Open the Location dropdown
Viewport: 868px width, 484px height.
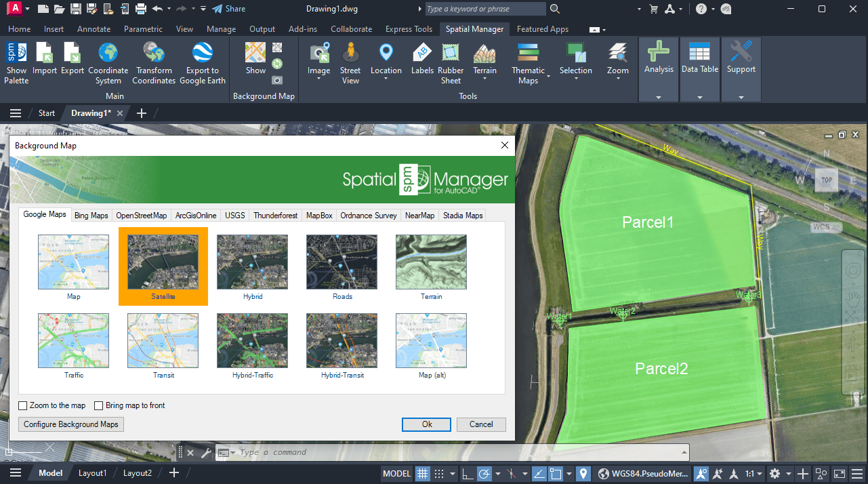click(x=386, y=79)
